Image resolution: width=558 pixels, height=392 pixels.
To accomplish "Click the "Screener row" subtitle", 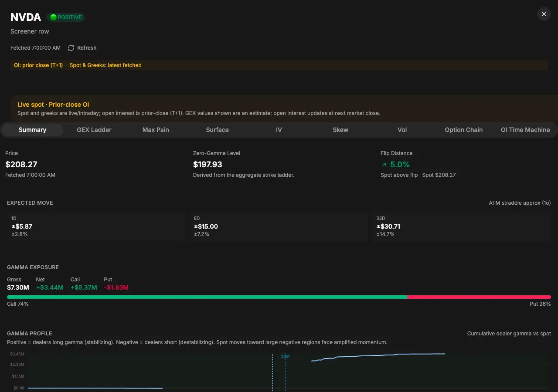I will pyautogui.click(x=30, y=31).
